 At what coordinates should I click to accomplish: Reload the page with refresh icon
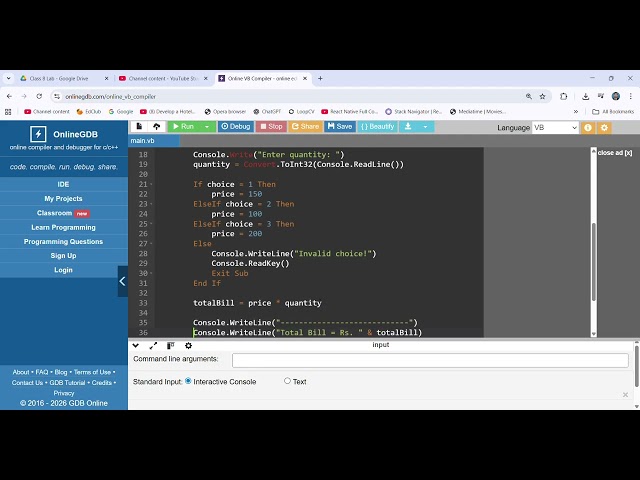(x=39, y=97)
